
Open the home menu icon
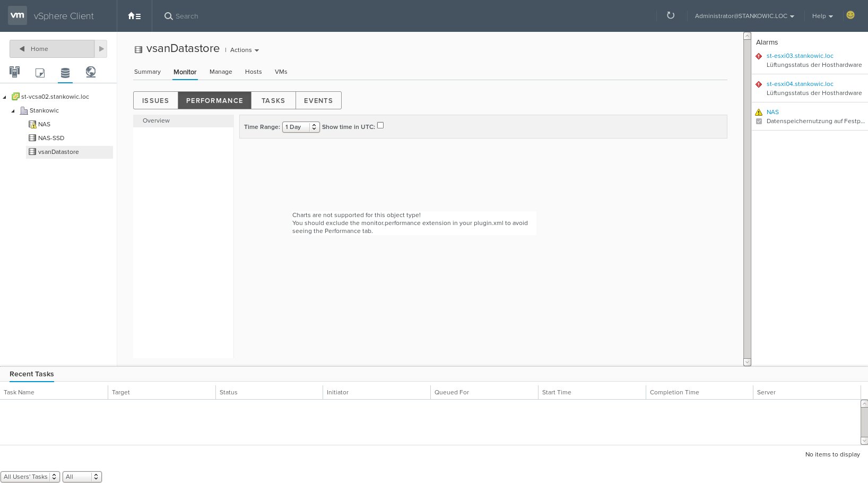[x=134, y=16]
